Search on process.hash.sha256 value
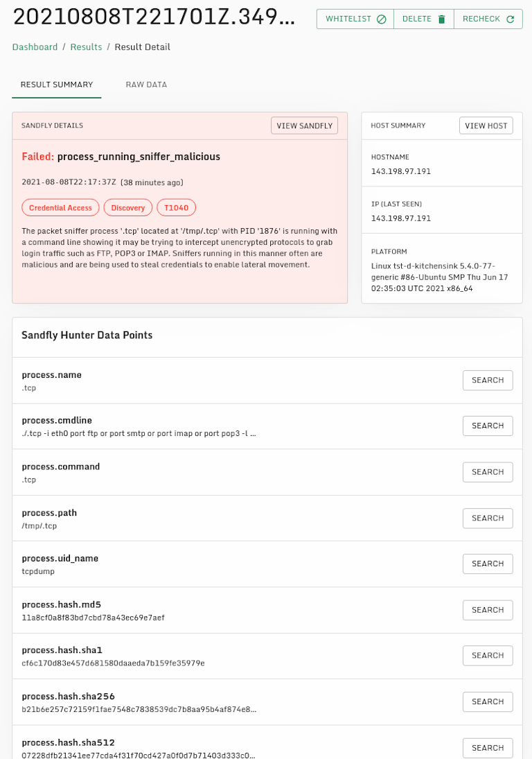 click(x=488, y=701)
